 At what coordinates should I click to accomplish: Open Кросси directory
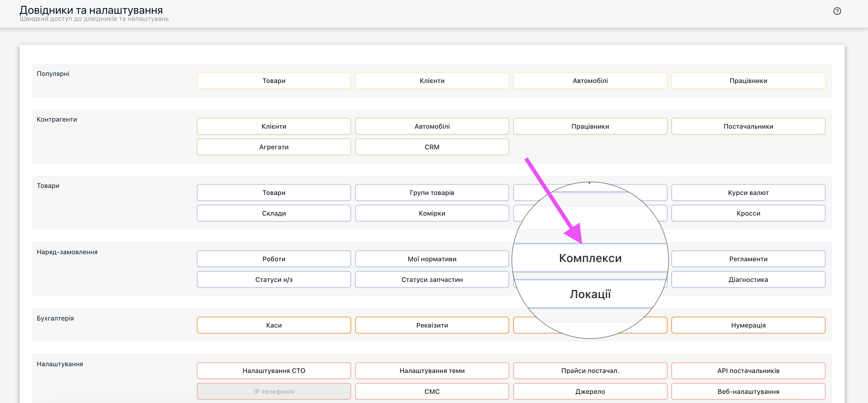(x=748, y=213)
